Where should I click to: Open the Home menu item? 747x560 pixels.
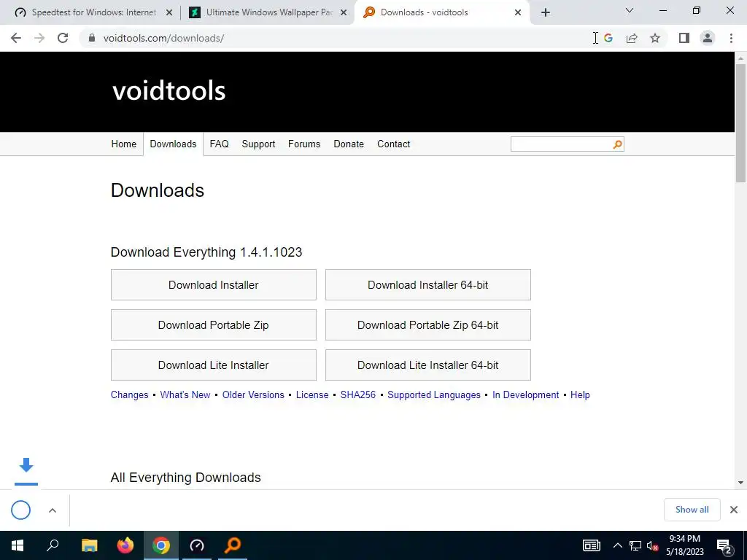(x=124, y=144)
